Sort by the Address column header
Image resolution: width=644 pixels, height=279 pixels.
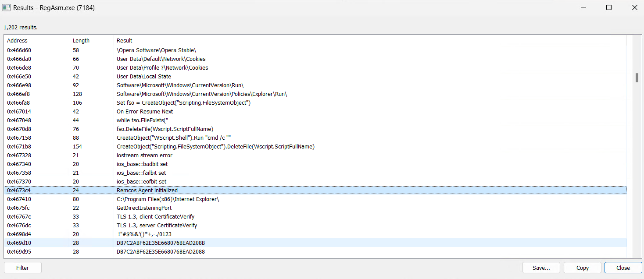(x=18, y=41)
